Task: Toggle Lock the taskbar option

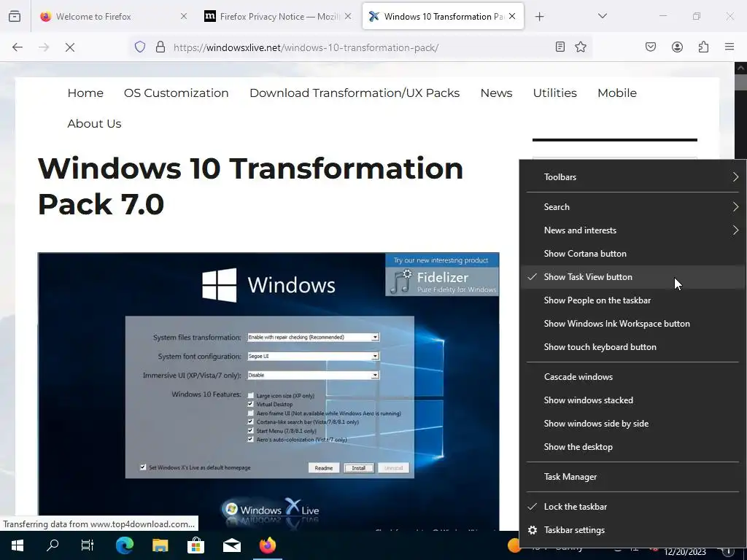Action: pyautogui.click(x=633, y=507)
